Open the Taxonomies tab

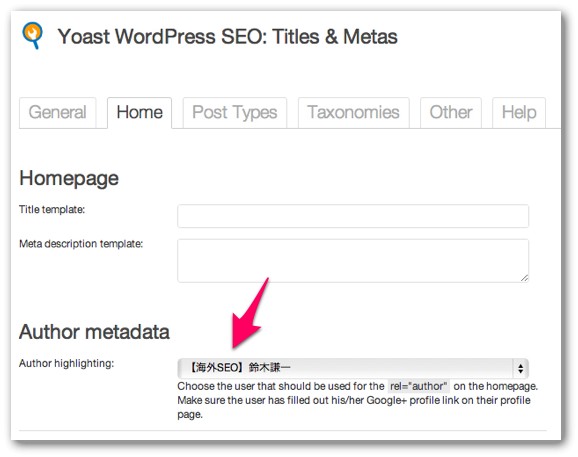(x=354, y=112)
